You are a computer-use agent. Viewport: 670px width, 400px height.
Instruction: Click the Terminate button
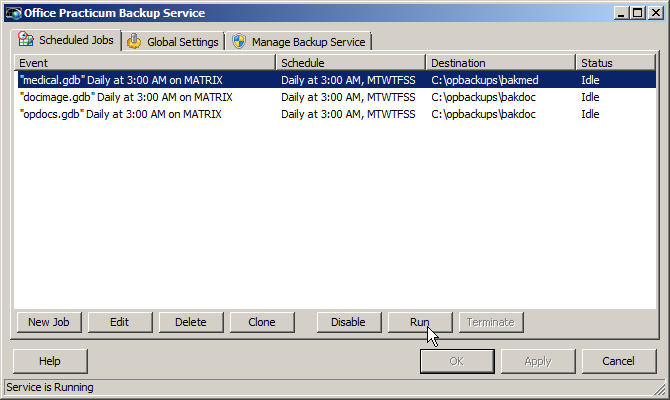491,322
